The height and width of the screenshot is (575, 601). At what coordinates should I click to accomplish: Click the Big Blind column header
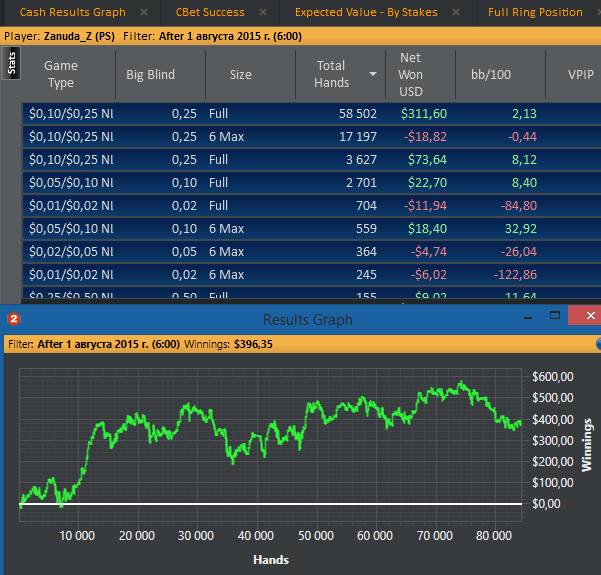[x=150, y=74]
